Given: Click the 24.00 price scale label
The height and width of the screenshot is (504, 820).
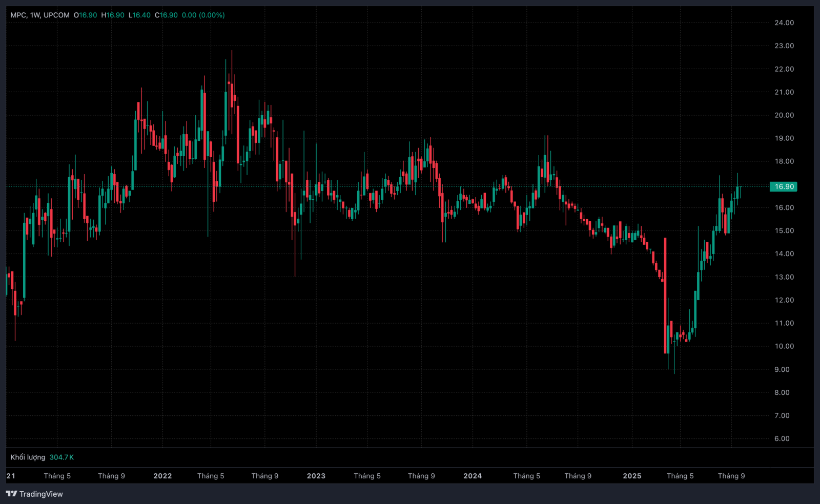Looking at the screenshot, I should click(x=784, y=23).
